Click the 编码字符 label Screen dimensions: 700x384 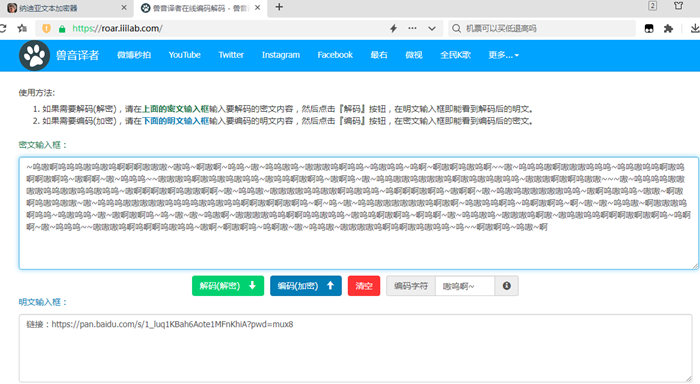[411, 286]
